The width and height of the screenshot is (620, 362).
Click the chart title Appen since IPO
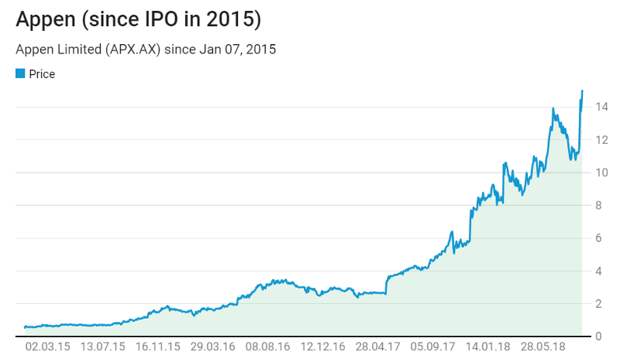(138, 19)
